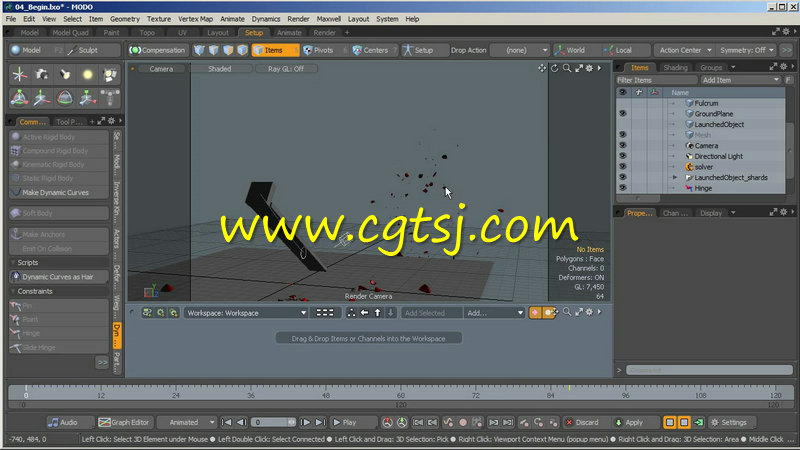The width and height of the screenshot is (800, 450).
Task: Click the workspace node layout icon
Action: coord(351,313)
